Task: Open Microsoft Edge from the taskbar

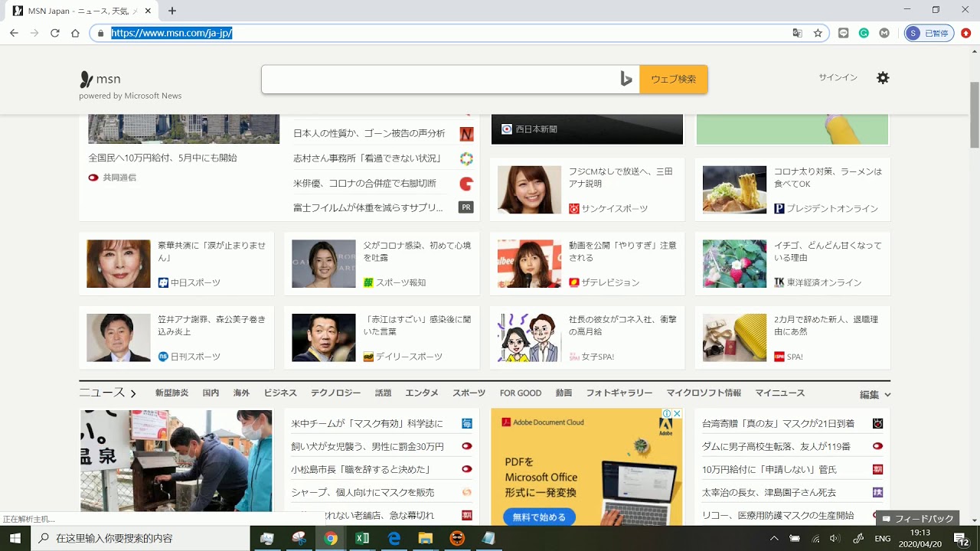Action: click(394, 538)
